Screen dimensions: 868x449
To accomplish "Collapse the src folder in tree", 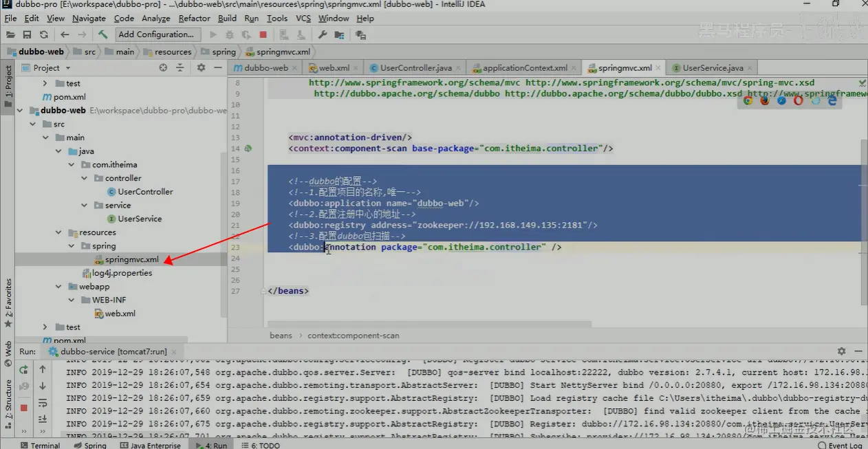I will pyautogui.click(x=33, y=124).
